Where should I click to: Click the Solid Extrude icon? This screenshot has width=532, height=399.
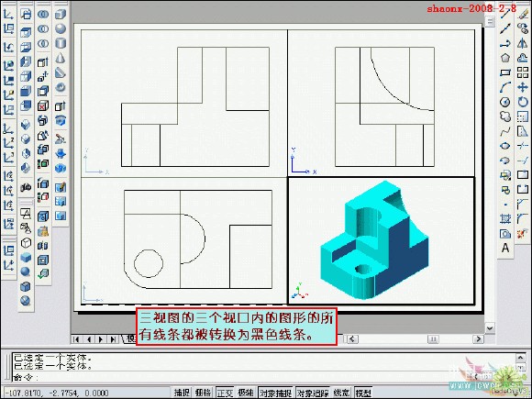click(61, 105)
